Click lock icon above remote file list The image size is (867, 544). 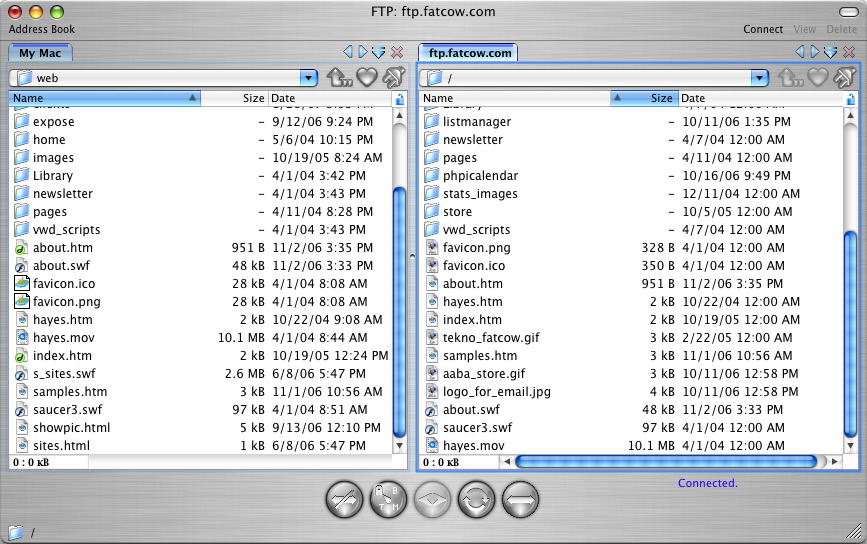point(850,99)
